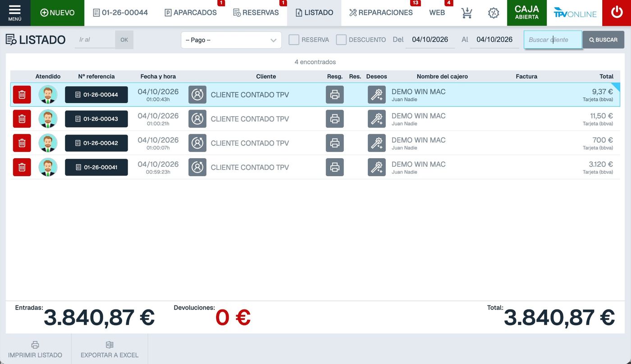Open the Al end date field
The height and width of the screenshot is (364, 631).
point(494,40)
